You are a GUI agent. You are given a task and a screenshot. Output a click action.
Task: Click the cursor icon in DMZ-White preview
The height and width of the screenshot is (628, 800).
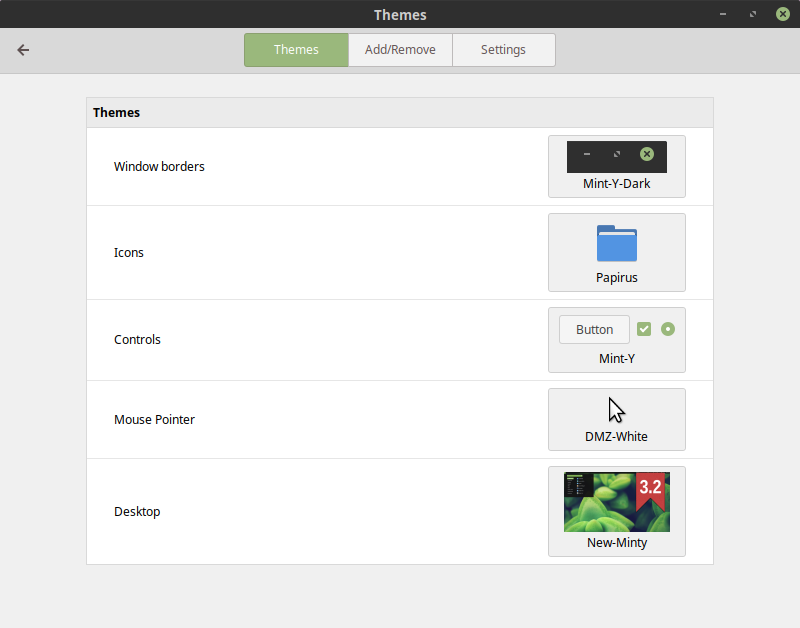click(616, 410)
